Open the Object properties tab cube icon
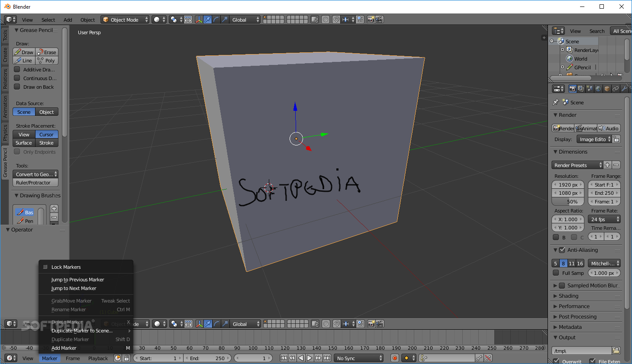Image resolution: width=632 pixels, height=364 pixels. point(607,89)
